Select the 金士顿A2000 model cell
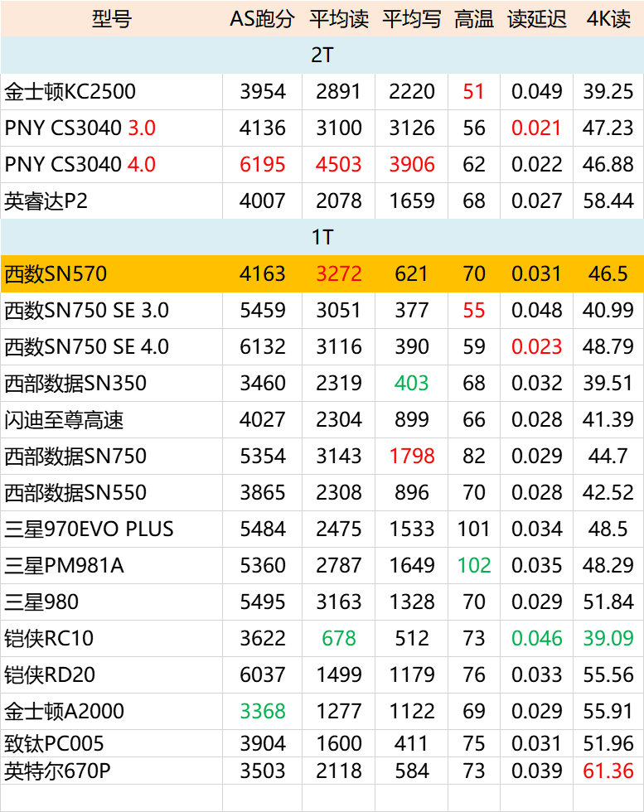 pyautogui.click(x=111, y=711)
